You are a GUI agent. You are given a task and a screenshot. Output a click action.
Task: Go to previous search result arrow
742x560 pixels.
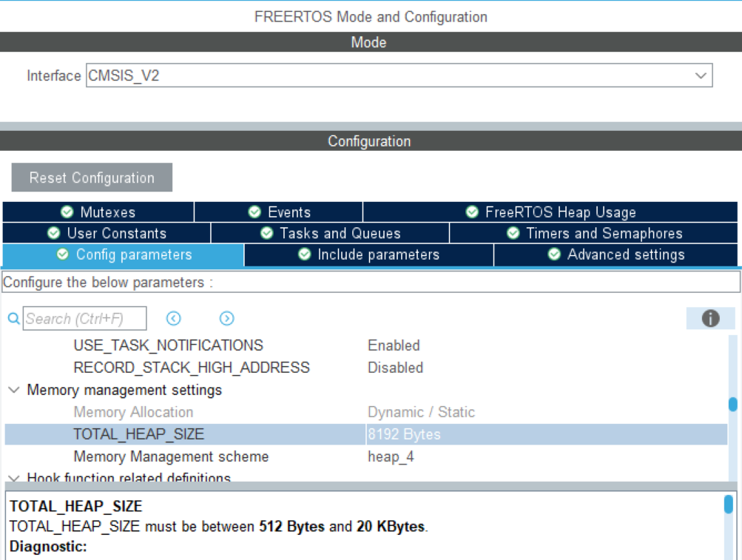[174, 319]
